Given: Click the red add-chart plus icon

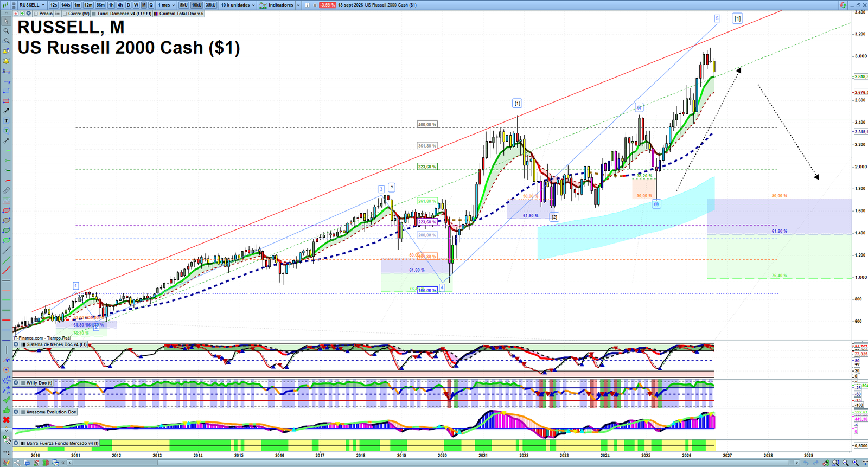Looking at the screenshot, I should [x=16, y=14].
